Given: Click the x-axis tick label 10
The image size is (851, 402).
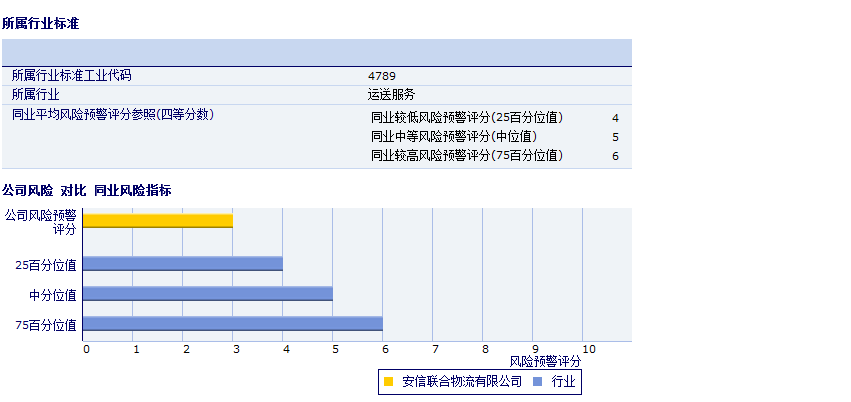Looking at the screenshot, I should pyautogui.click(x=589, y=349).
